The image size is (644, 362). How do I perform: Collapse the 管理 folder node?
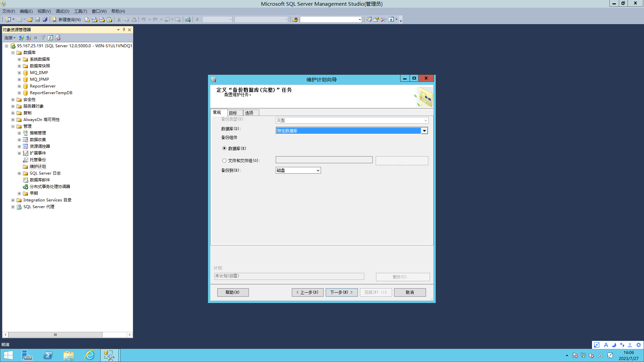(13, 126)
